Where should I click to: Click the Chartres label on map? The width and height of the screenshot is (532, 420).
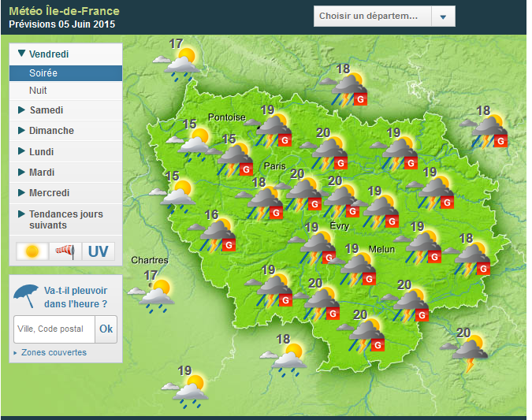coord(150,260)
